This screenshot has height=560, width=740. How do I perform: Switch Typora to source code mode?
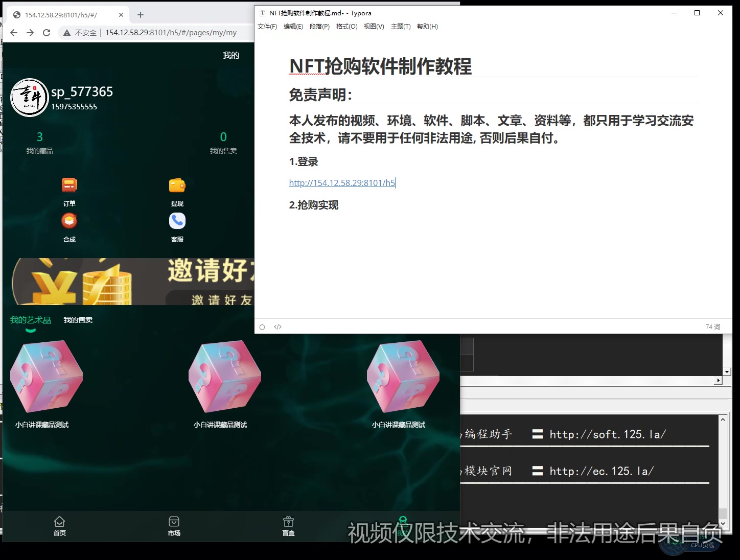pos(277,326)
